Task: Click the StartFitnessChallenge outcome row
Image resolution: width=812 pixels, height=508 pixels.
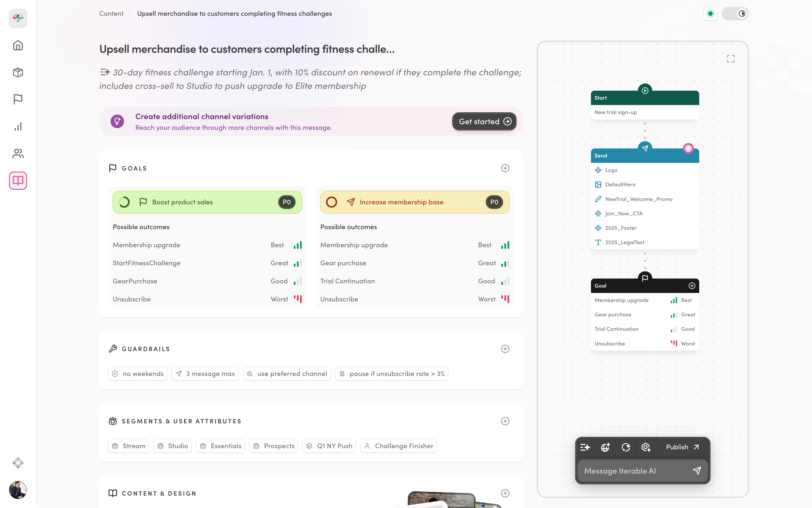Action: pyautogui.click(x=207, y=263)
